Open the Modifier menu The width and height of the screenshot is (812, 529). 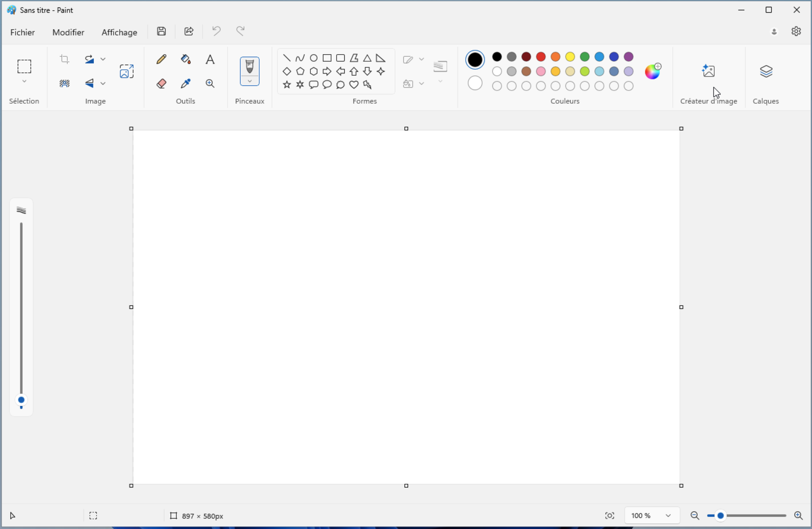(68, 32)
